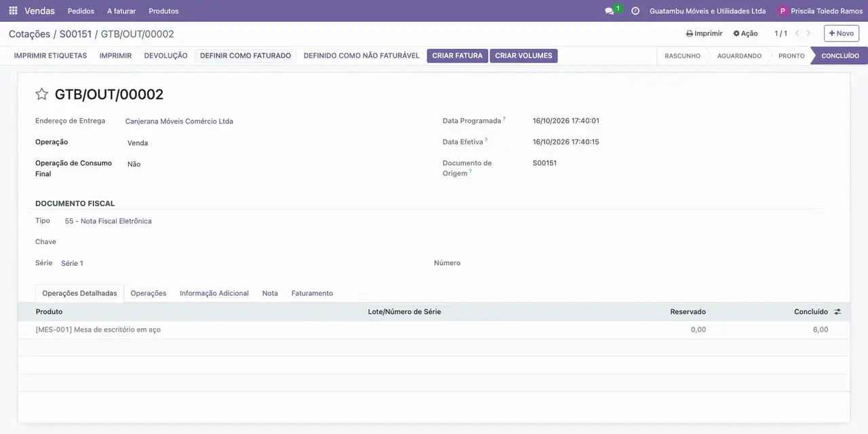Open the Ação gear dropdown

point(745,33)
